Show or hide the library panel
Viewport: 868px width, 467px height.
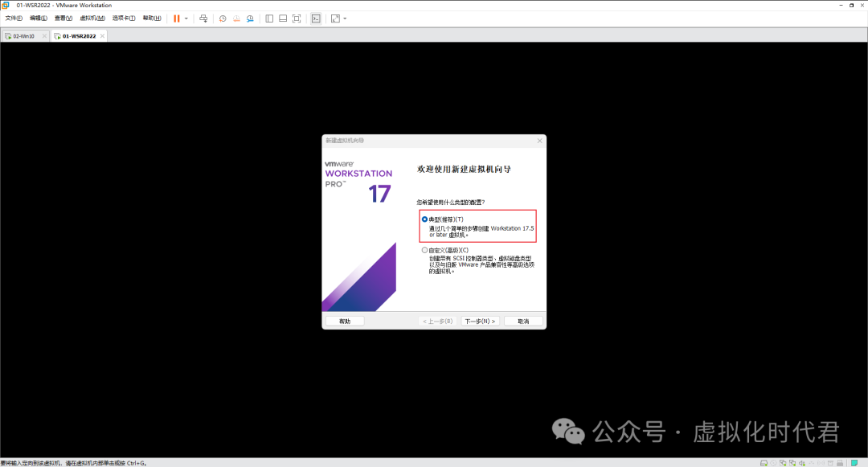(269, 18)
